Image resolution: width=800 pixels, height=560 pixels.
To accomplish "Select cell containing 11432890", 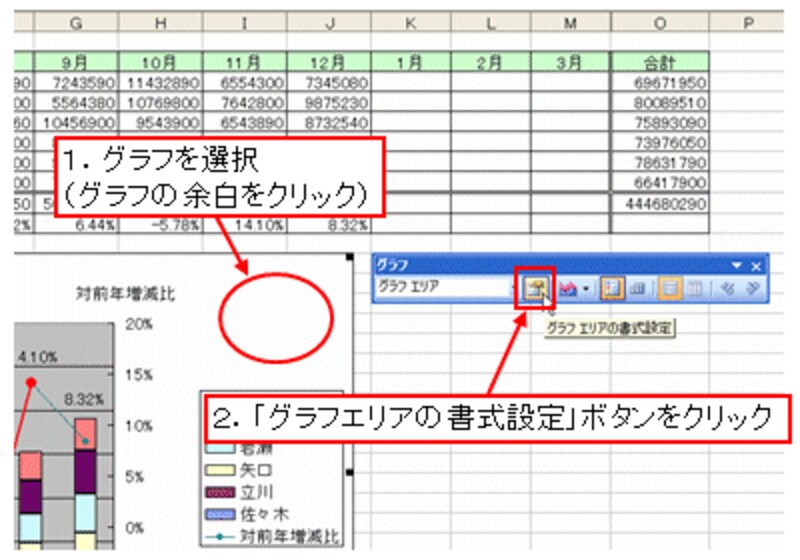I will tap(160, 83).
